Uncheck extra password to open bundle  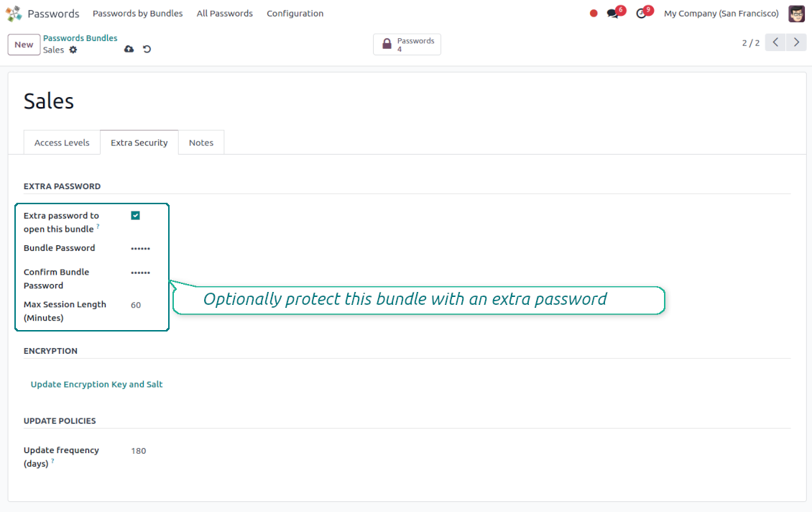click(x=135, y=216)
